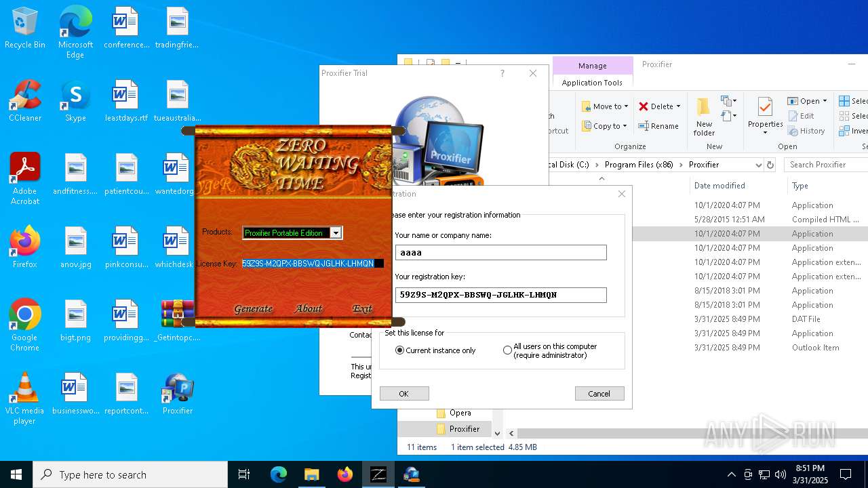Expand the address bar history dropdown
Image resolution: width=868 pixels, height=488 pixels.
coord(758,165)
